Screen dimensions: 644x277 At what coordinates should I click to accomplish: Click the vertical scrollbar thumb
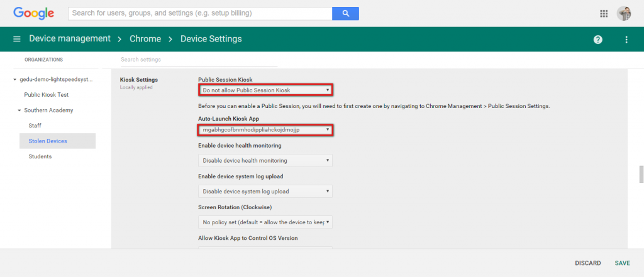coord(641,174)
